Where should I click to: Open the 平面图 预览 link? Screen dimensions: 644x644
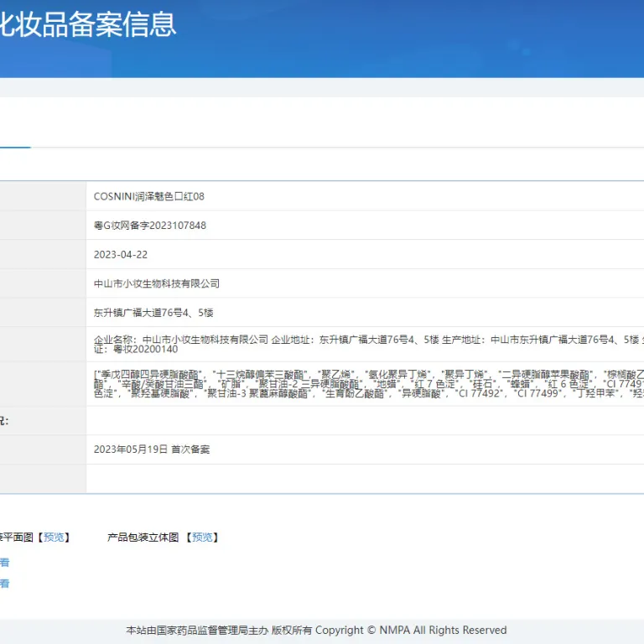point(54,538)
